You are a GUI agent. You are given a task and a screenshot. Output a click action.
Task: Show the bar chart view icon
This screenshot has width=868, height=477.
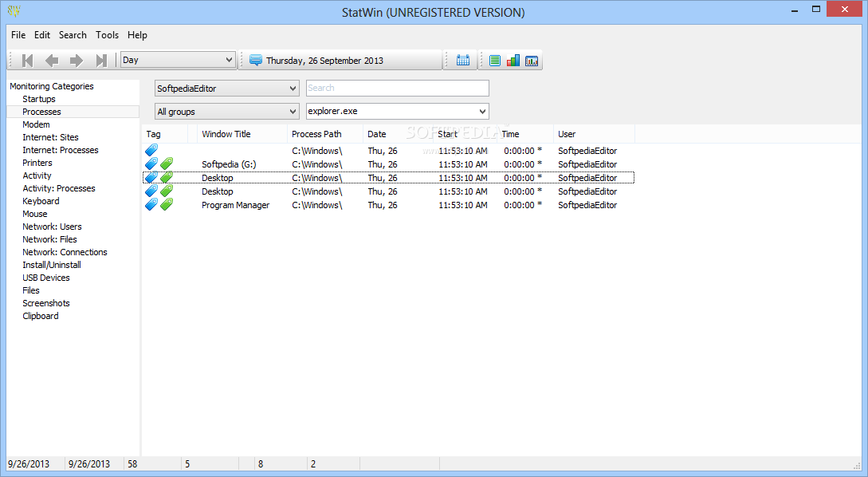pos(513,61)
